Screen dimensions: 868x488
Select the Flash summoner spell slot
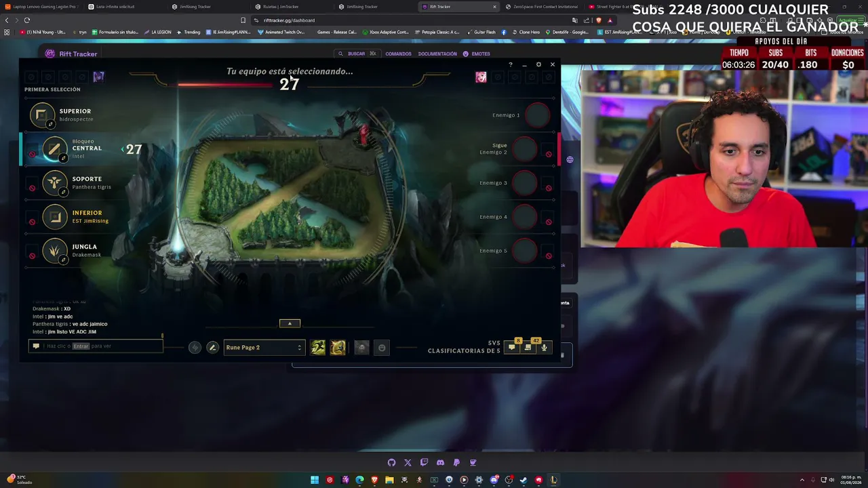(338, 348)
